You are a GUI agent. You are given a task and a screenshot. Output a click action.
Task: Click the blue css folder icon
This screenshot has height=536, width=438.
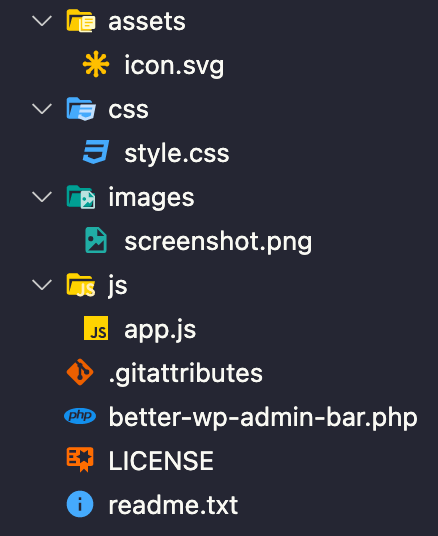81,109
